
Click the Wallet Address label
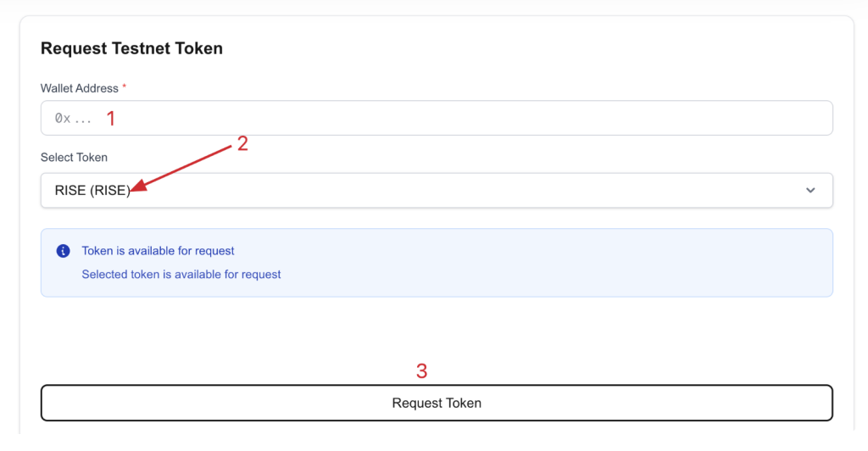[79, 88]
